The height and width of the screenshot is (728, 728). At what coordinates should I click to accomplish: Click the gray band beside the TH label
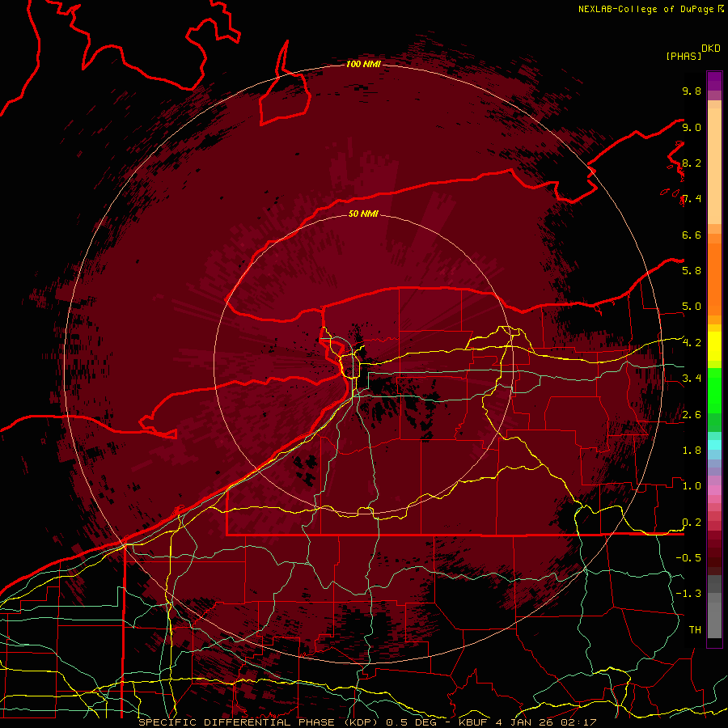[714, 622]
